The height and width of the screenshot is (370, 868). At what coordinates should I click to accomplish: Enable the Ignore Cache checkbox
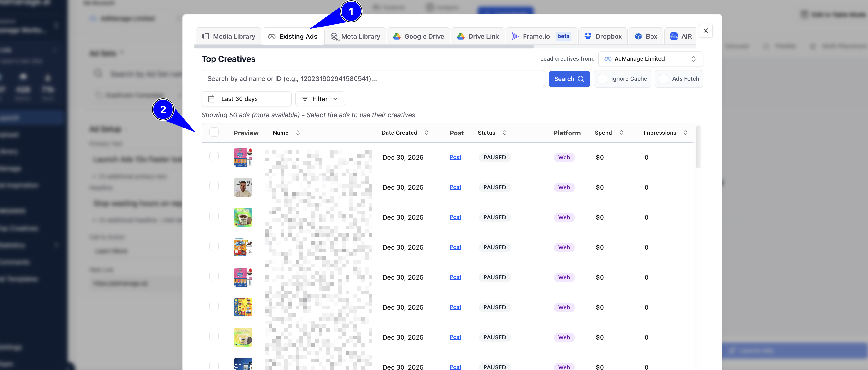tap(603, 79)
